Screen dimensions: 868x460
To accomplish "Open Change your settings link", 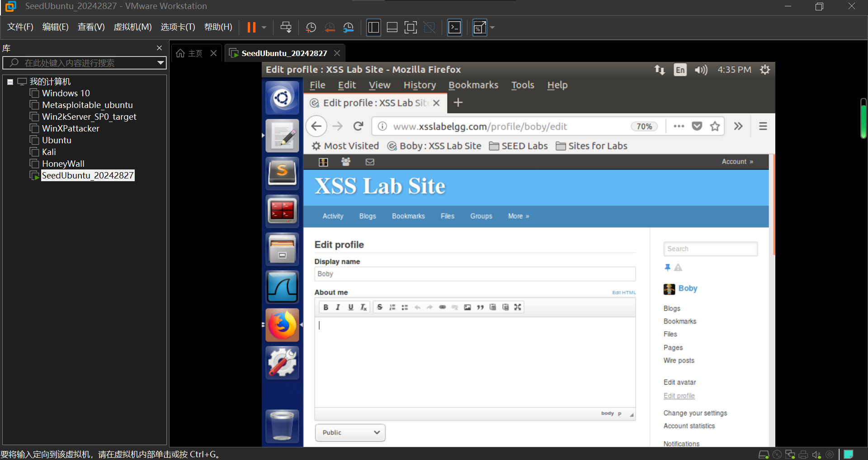I will tap(695, 413).
